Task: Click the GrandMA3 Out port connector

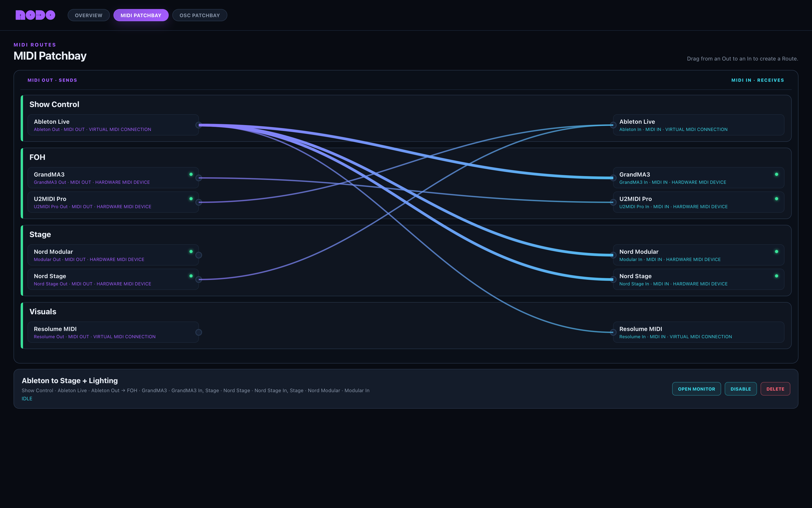Action: (x=199, y=178)
